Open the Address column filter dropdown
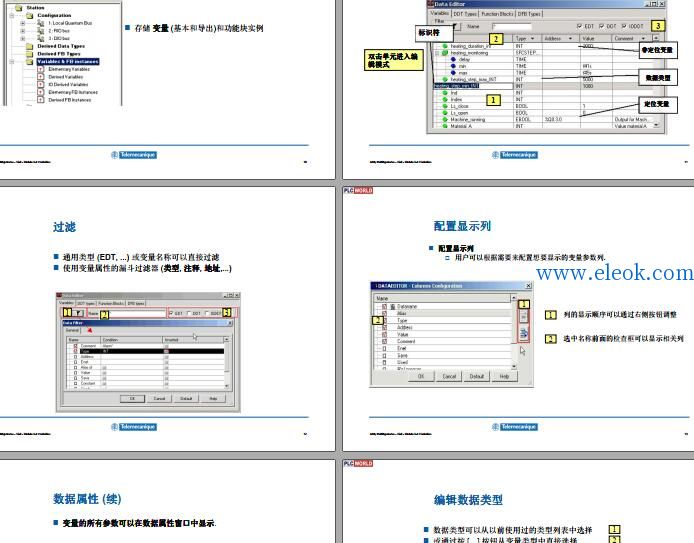The width and height of the screenshot is (694, 543). (570, 39)
